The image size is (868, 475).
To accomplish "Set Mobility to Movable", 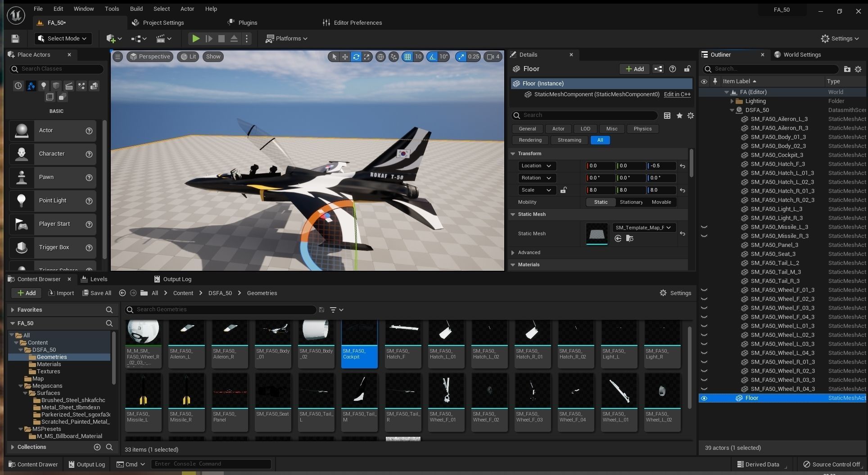I will (661, 202).
